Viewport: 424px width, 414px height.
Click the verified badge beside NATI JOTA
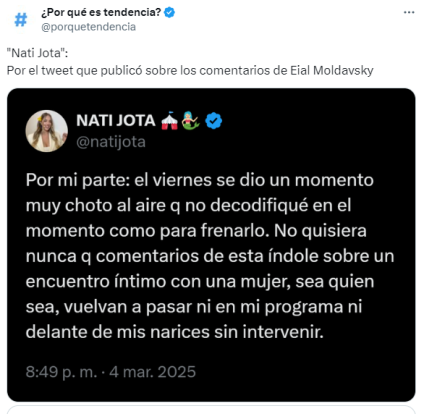coord(214,121)
